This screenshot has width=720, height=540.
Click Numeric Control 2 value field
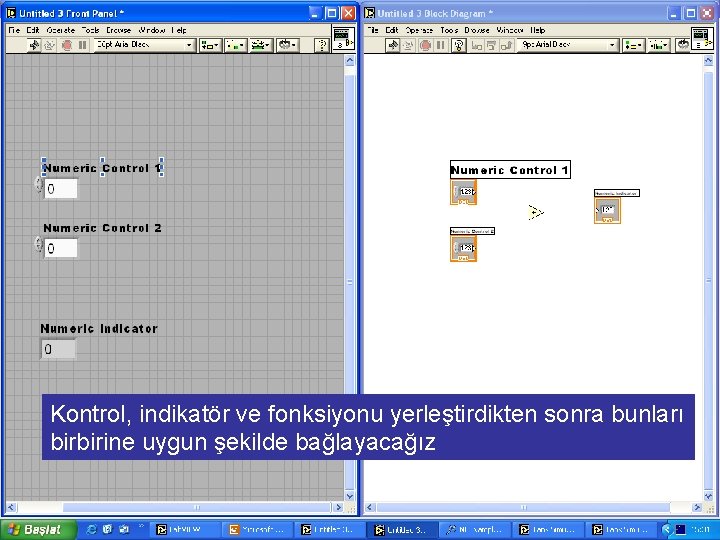click(x=61, y=248)
